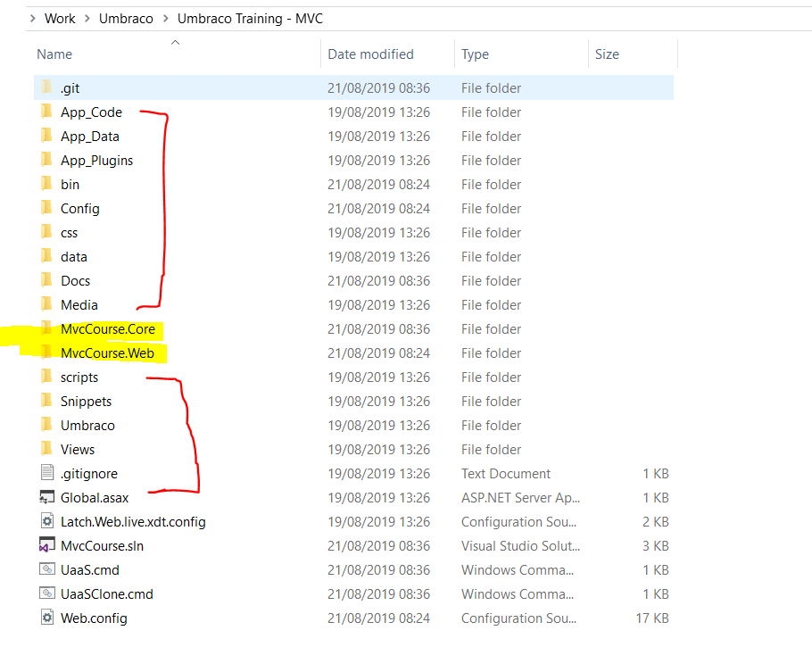Click Umbraco Training - MVC breadcrumb
This screenshot has height=672, width=812.
click(x=250, y=19)
